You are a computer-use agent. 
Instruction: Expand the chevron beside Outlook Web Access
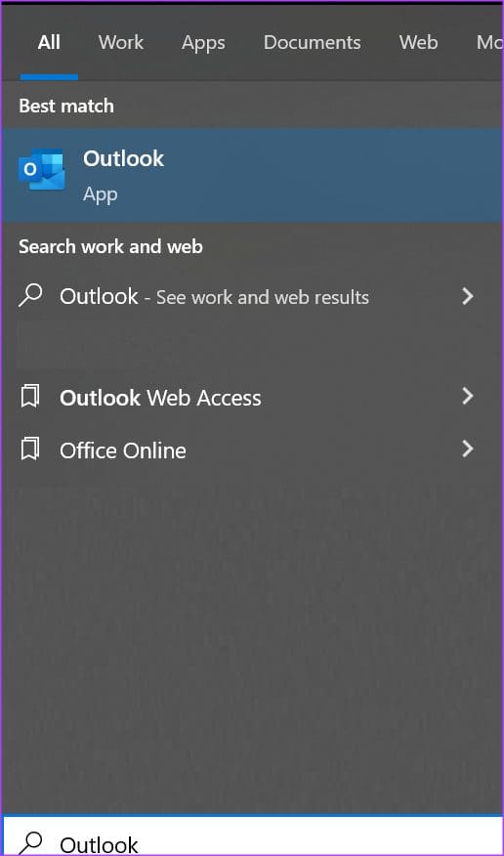click(468, 397)
